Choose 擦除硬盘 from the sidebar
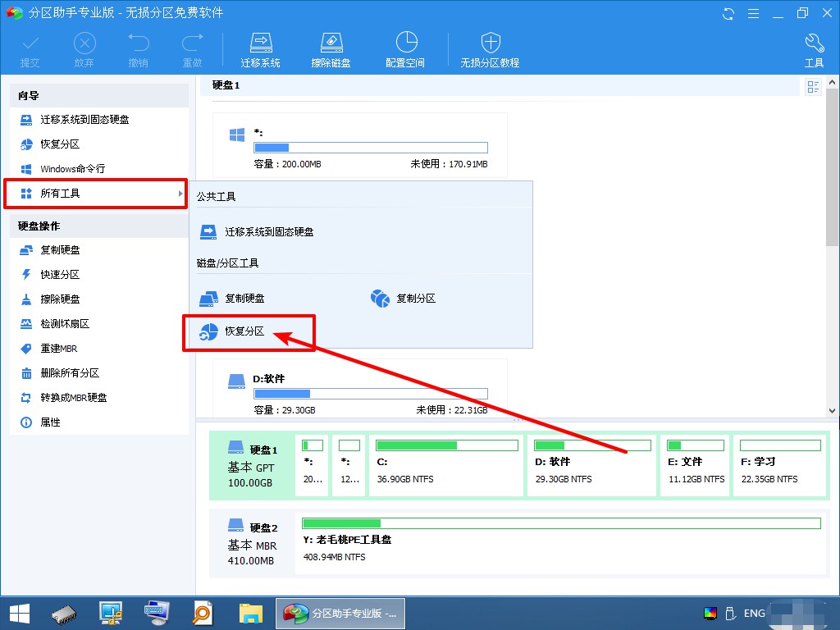The width and height of the screenshot is (840, 630). tap(99, 299)
